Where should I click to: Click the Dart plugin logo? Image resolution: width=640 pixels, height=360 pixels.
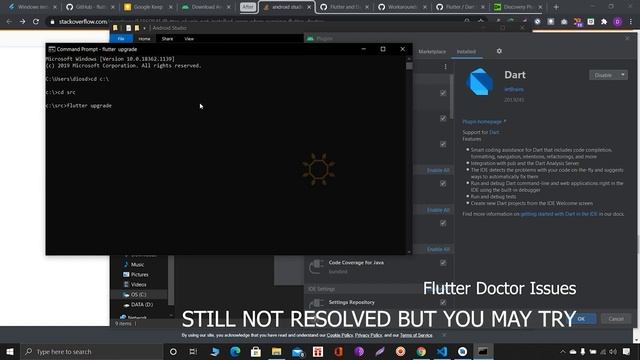(480, 82)
